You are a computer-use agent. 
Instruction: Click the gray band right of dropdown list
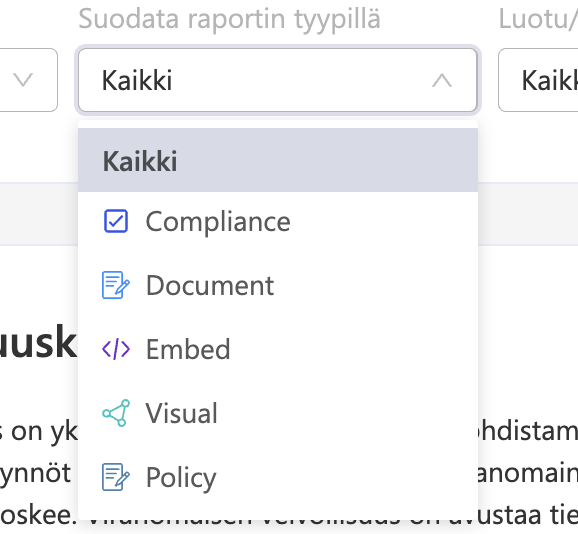[528, 214]
